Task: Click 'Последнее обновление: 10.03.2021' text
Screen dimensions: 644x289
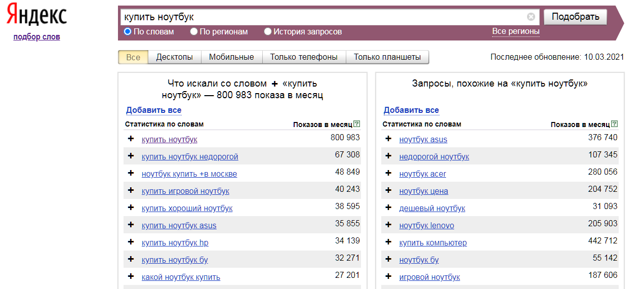Action: coord(557,57)
